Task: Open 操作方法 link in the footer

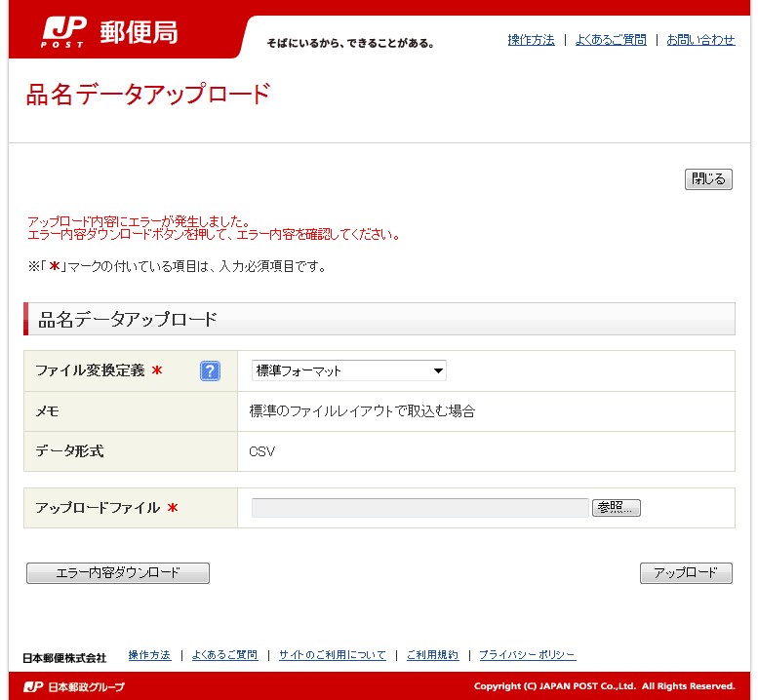Action: tap(149, 655)
